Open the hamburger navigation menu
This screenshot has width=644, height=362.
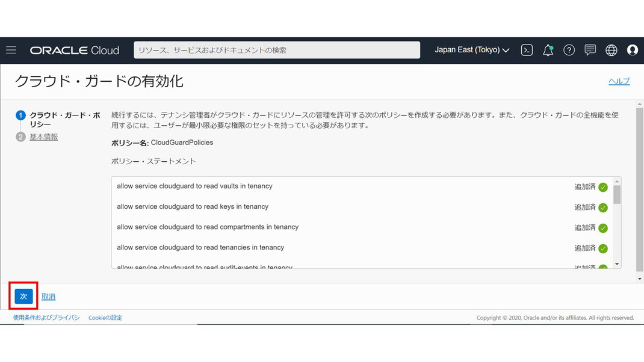pyautogui.click(x=11, y=50)
